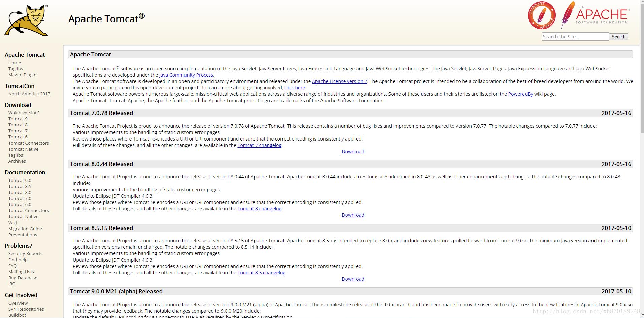
Task: Go to Tomcat 9 download page
Action: (x=18, y=119)
